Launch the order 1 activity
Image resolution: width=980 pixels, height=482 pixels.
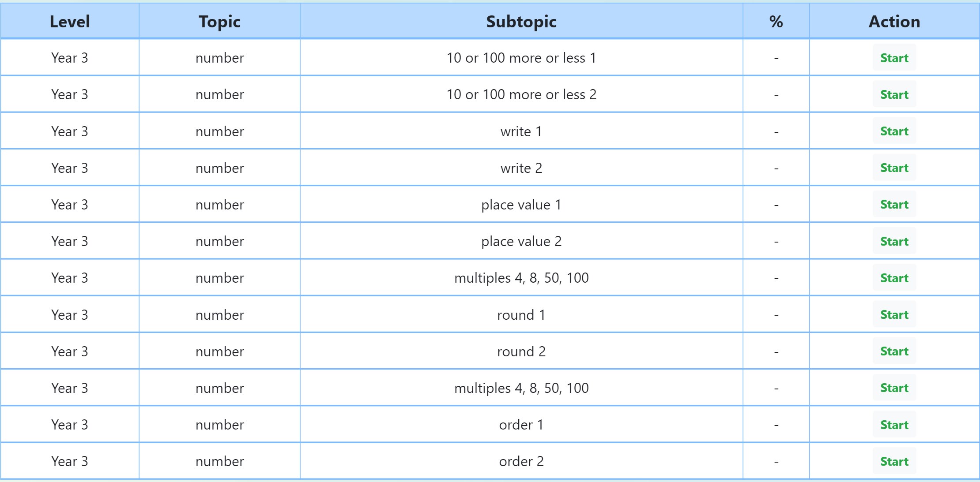(894, 425)
